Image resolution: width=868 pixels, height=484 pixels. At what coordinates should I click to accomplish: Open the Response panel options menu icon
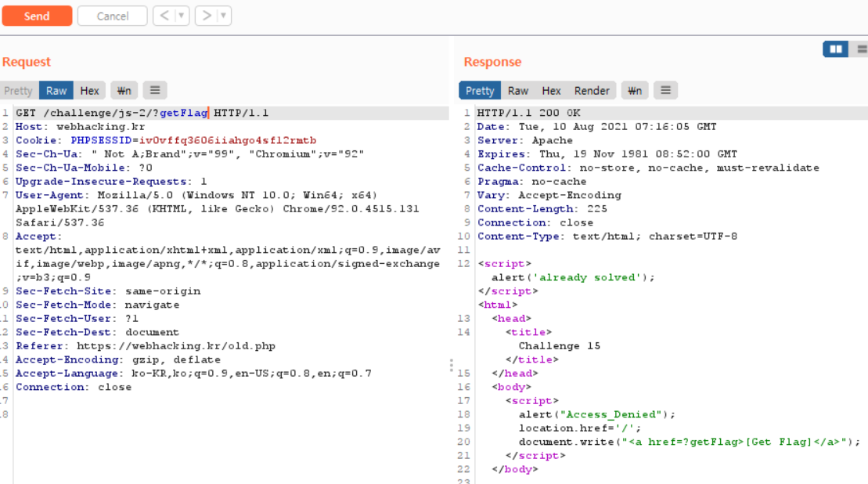[665, 90]
